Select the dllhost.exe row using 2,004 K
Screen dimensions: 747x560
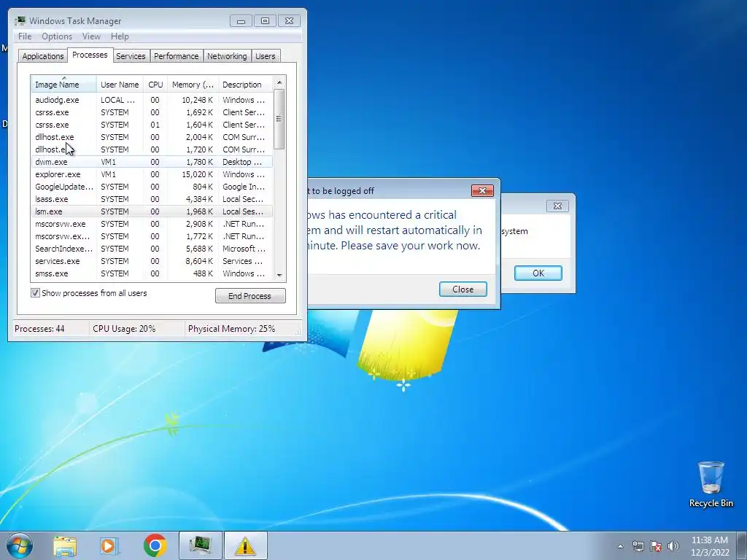click(x=152, y=137)
